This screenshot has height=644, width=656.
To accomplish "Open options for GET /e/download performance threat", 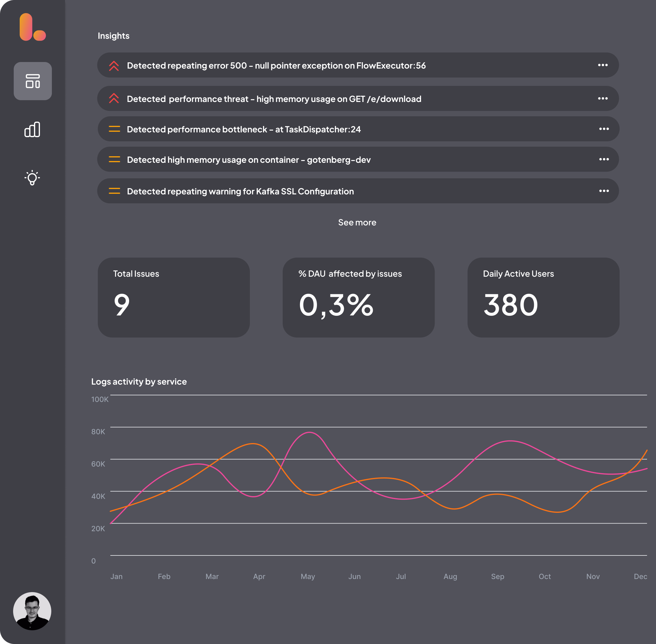I will pyautogui.click(x=604, y=98).
